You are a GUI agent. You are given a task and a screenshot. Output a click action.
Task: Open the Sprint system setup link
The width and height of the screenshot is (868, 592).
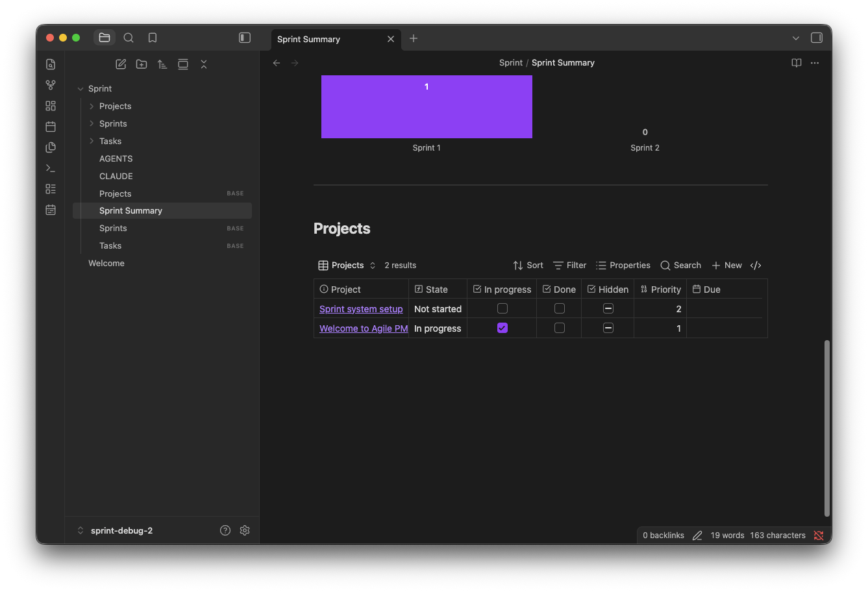(x=361, y=309)
